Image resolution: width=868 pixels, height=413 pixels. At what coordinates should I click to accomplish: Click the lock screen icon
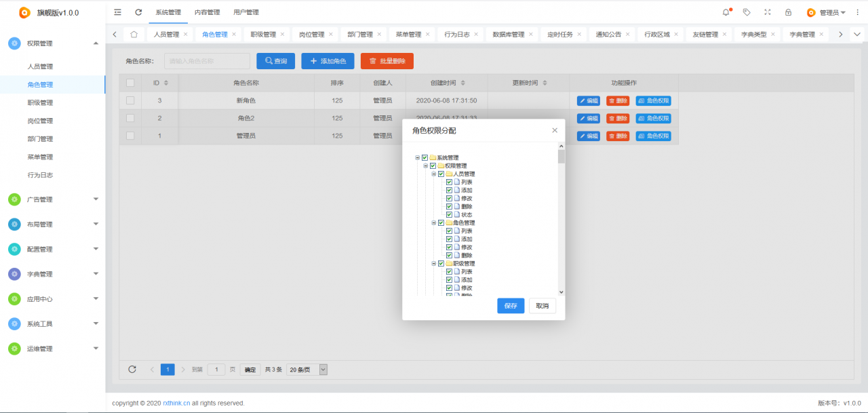tap(788, 12)
